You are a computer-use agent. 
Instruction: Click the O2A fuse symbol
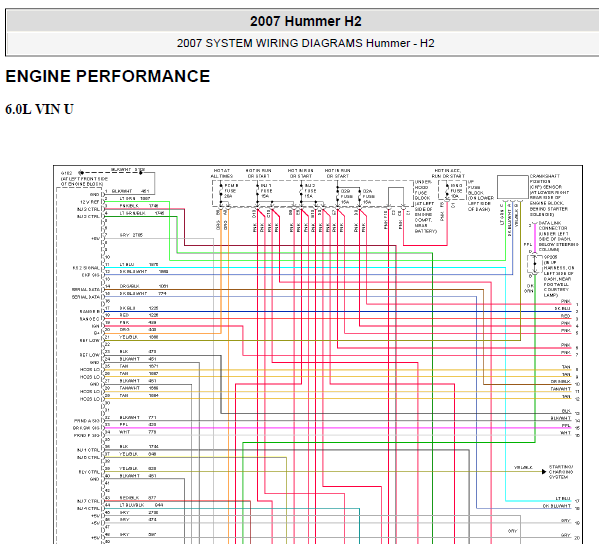(359, 196)
